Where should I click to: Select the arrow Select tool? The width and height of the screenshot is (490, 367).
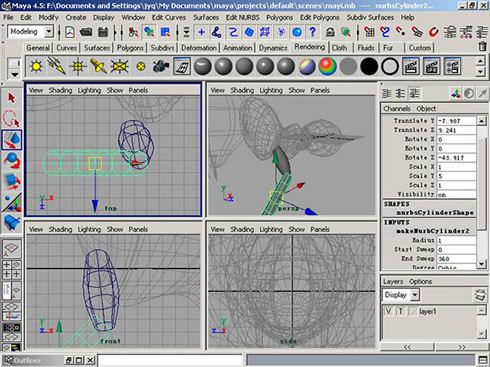(12, 98)
